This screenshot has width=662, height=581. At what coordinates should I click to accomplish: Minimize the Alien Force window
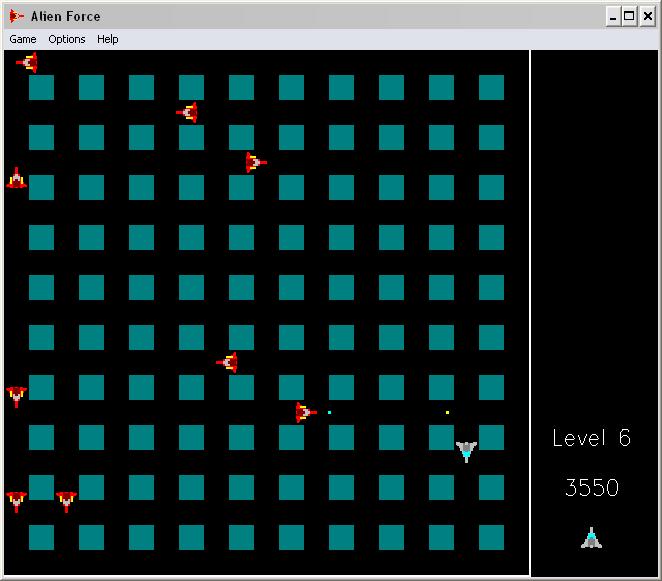613,16
